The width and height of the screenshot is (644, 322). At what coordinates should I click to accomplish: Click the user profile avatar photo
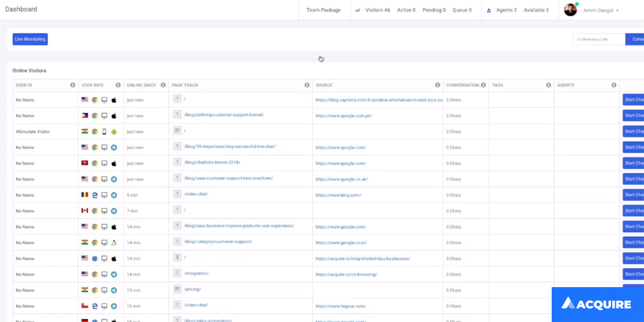570,10
